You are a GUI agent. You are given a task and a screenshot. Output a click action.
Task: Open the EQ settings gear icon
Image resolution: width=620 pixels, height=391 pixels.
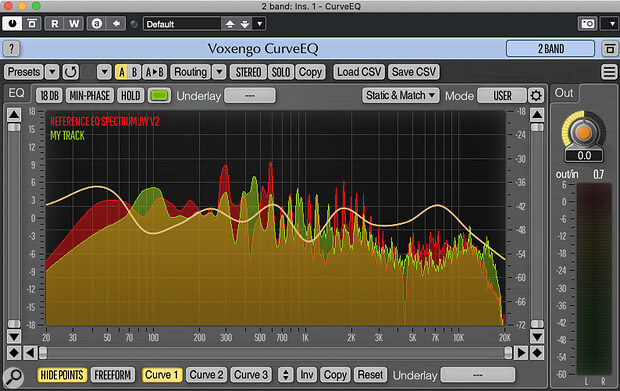tap(536, 96)
